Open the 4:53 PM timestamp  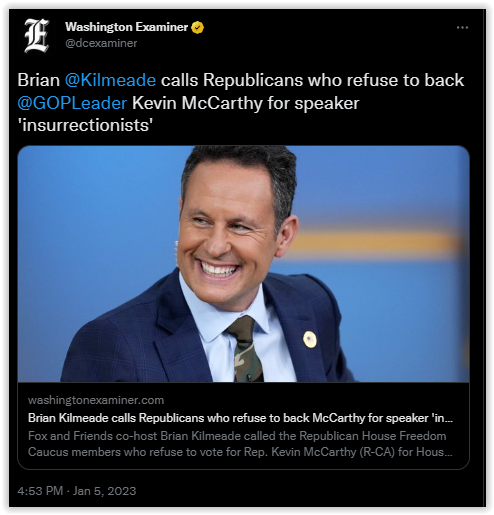[x=40, y=491]
